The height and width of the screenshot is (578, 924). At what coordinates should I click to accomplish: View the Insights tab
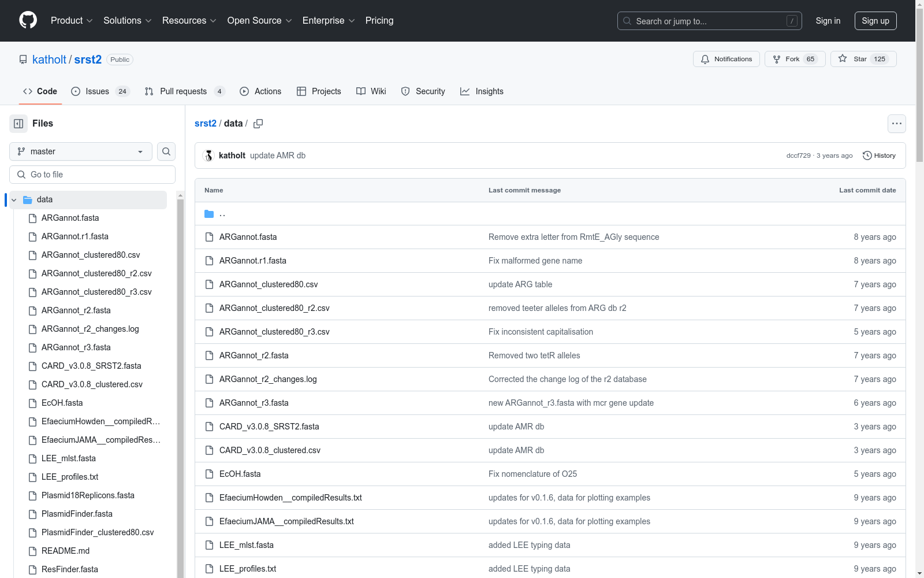tap(482, 91)
